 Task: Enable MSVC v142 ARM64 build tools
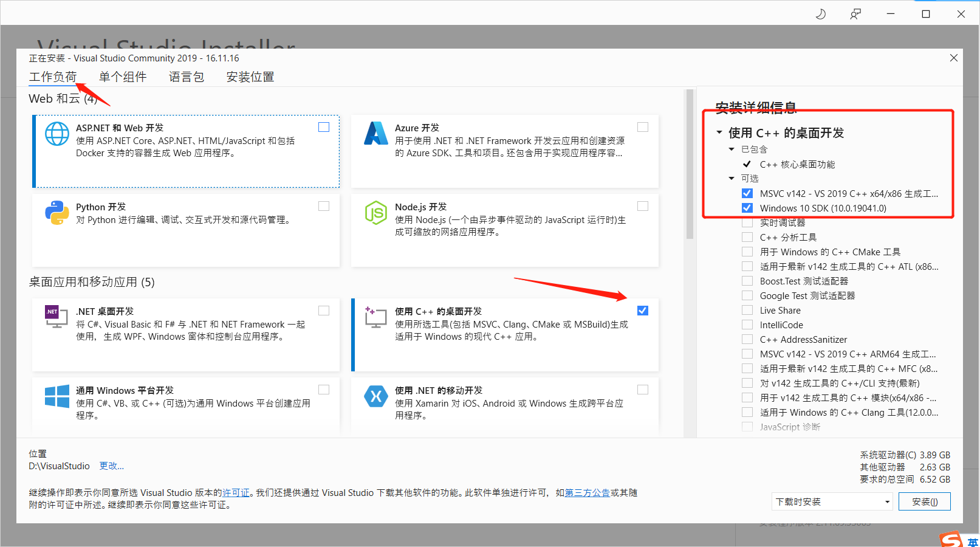pos(747,354)
